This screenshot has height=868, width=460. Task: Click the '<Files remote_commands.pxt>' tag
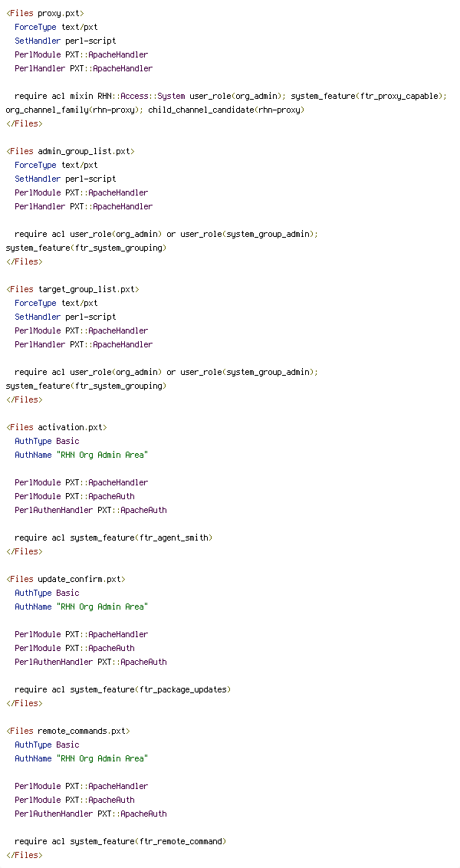pos(67,732)
